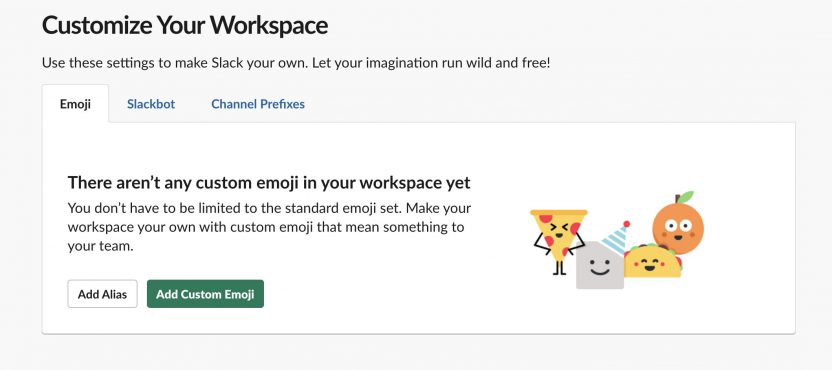Click the orange character's wide eyes

point(678,226)
